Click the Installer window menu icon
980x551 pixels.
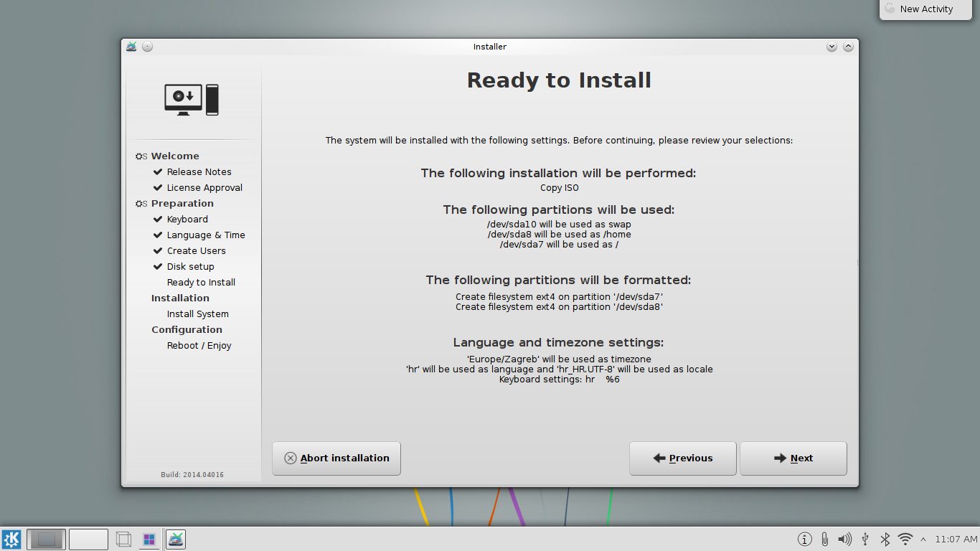(131, 47)
